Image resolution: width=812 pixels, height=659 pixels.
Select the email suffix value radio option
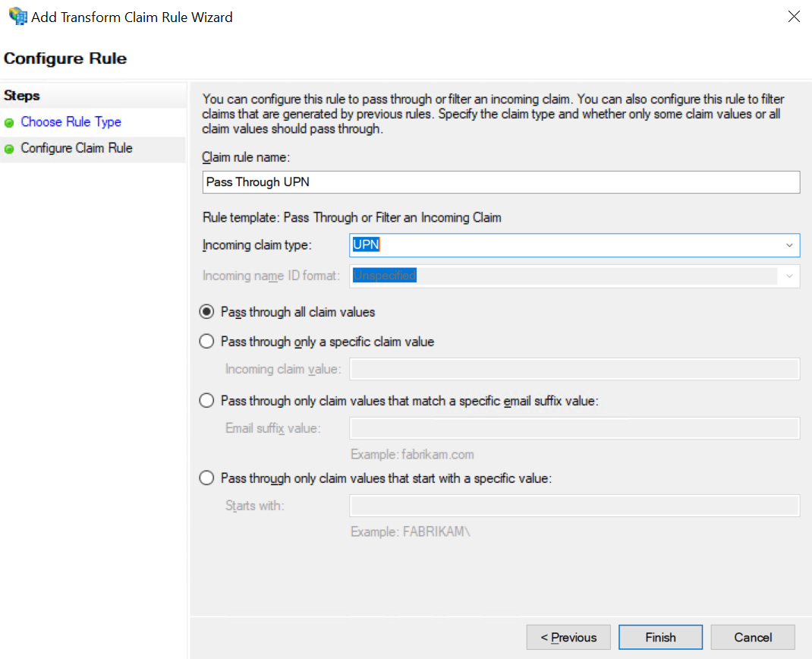pos(206,401)
